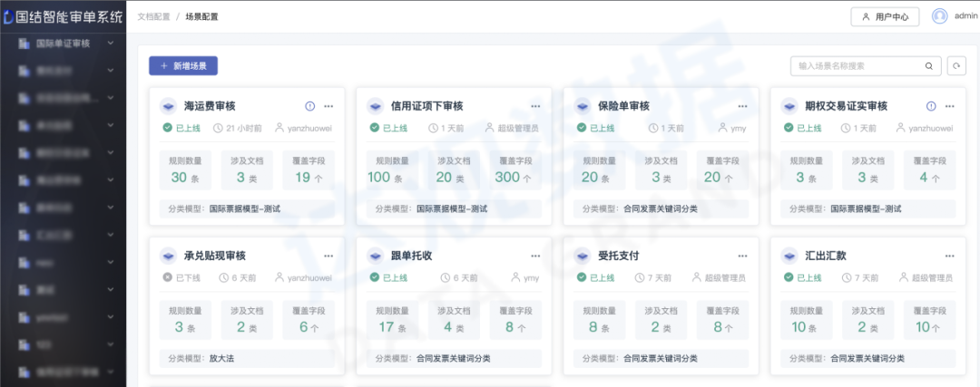Click the 国际单证审核 sidebar folder icon
The image size is (980, 387).
[24, 44]
